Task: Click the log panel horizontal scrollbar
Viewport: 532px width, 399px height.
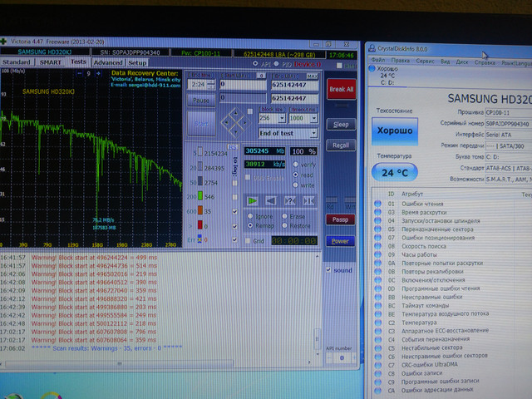Action: (155, 363)
